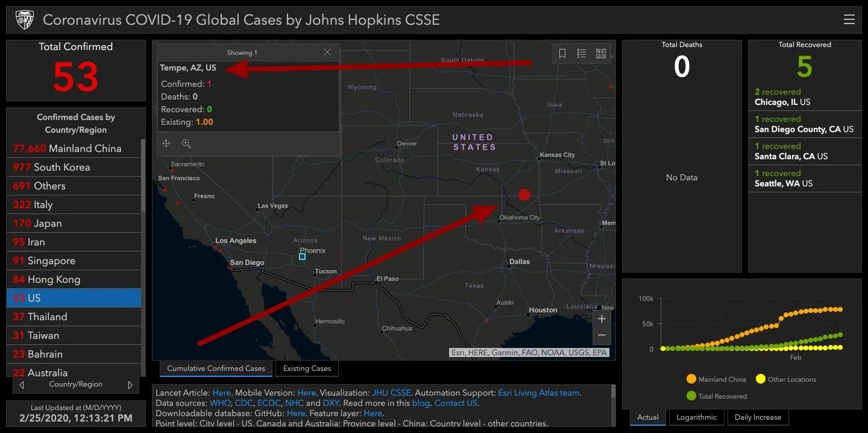Viewport: 868px width, 433px height.
Task: Toggle Other Locations series in chart legend
Action: pyautogui.click(x=786, y=379)
